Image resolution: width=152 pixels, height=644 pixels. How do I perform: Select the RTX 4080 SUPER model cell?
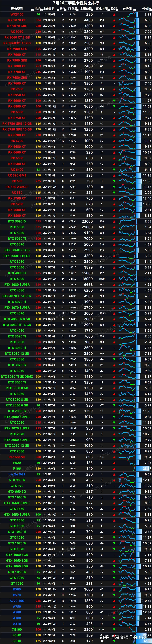(x=17, y=285)
